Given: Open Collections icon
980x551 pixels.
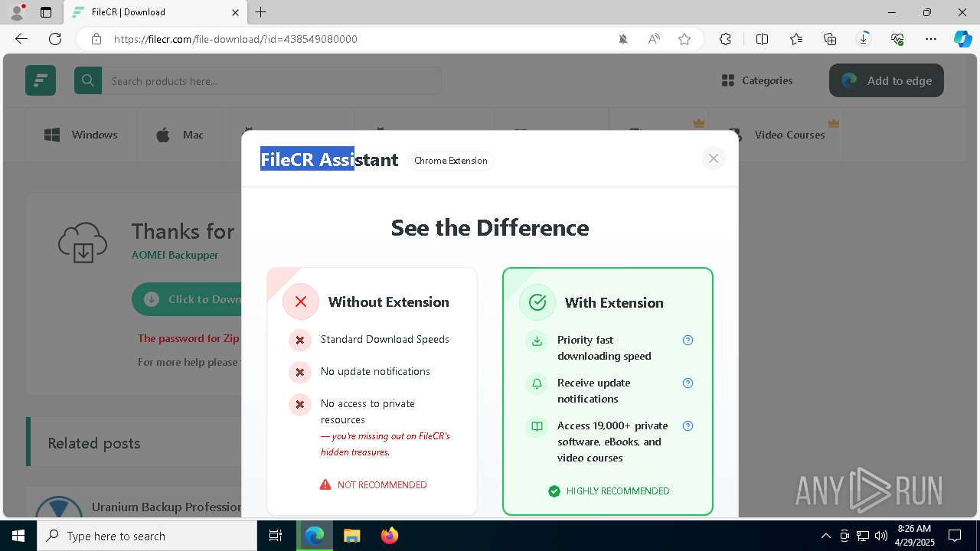Looking at the screenshot, I should pyautogui.click(x=830, y=39).
